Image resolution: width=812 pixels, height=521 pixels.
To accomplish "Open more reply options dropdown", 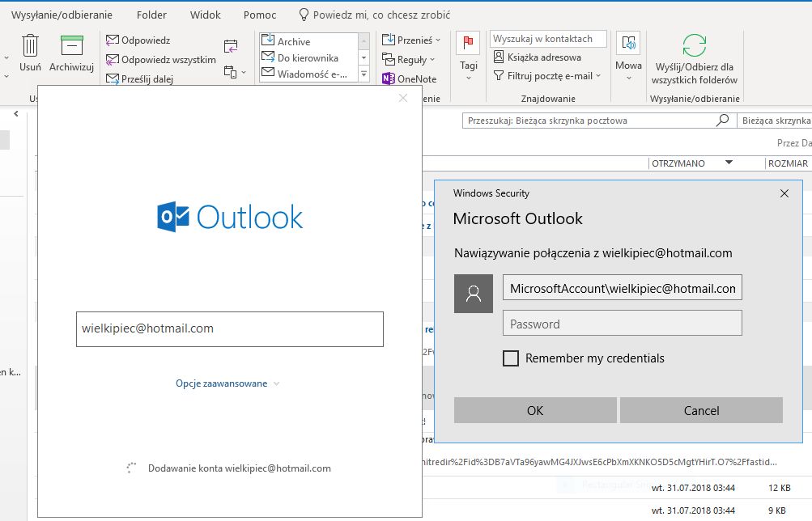I will (234, 72).
